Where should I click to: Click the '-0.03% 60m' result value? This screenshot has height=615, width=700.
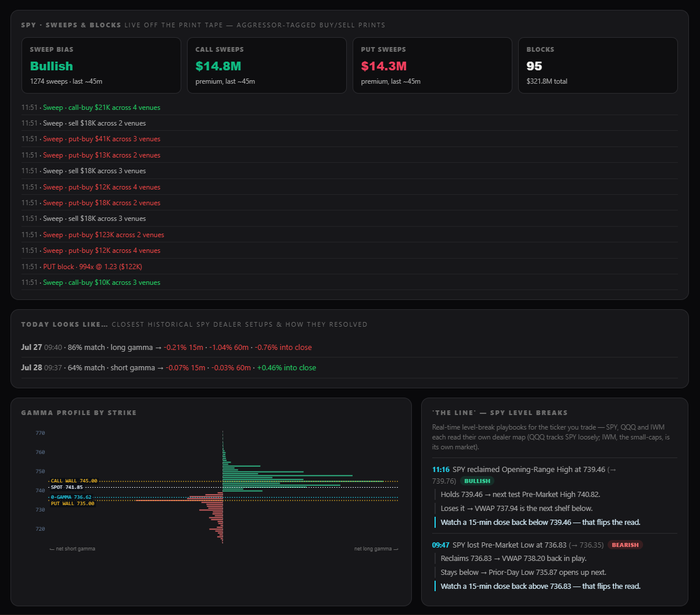pyautogui.click(x=231, y=368)
